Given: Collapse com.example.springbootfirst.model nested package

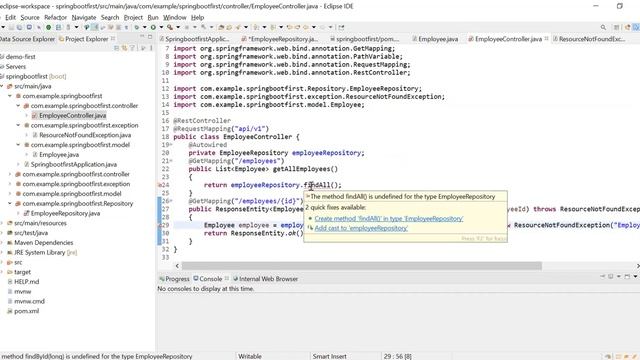Looking at the screenshot, I should [x=18, y=145].
